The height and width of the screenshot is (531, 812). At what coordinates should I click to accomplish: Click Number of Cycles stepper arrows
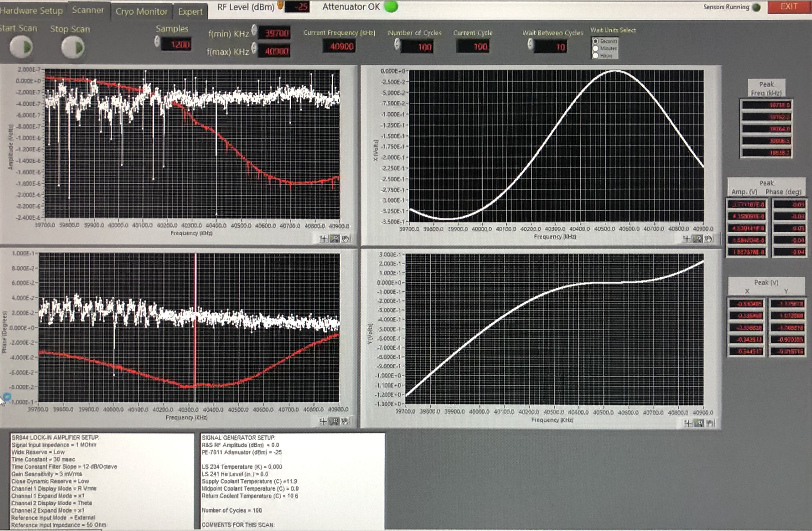[397, 44]
